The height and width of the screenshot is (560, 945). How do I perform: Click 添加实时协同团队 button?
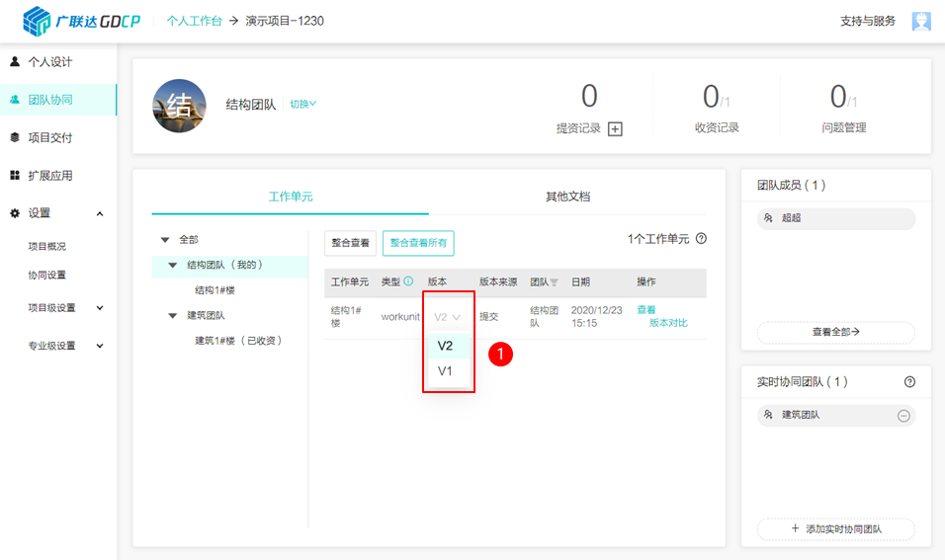(836, 529)
